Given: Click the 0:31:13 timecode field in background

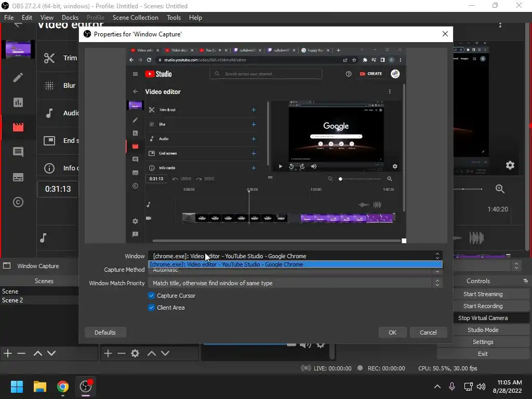Looking at the screenshot, I should [x=58, y=189].
